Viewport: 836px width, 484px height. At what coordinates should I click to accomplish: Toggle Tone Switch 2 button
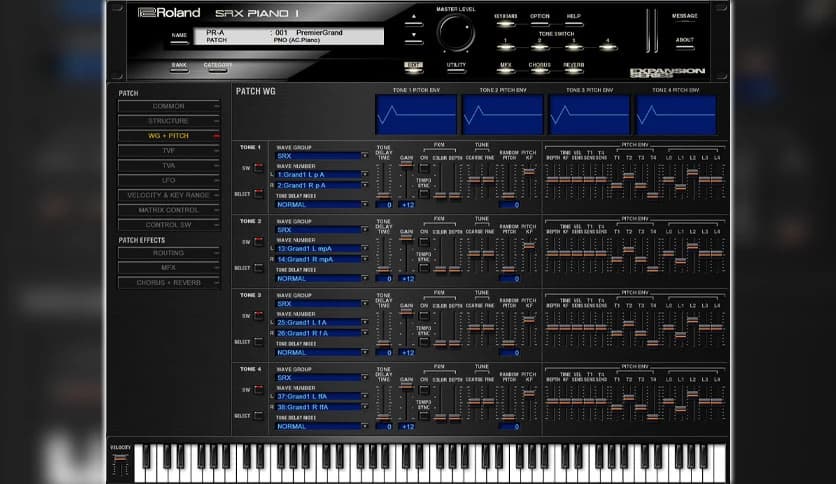pos(540,47)
